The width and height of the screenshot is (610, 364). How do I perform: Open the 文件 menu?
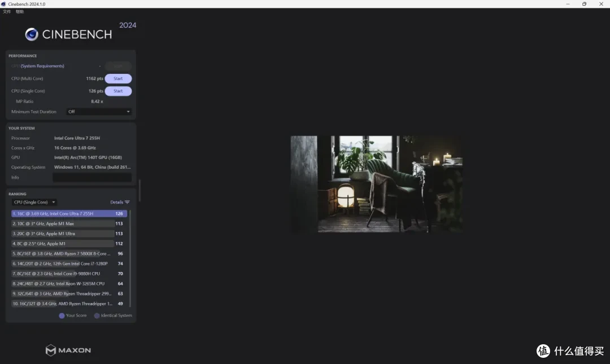click(x=7, y=12)
